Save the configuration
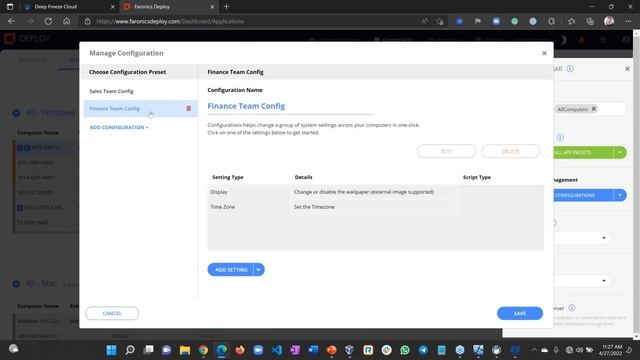Screen dimensions: 640x360 tap(520, 313)
